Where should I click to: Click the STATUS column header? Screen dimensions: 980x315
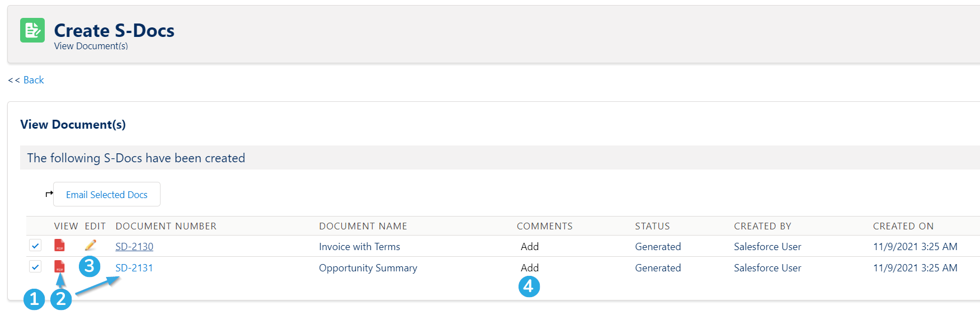point(652,226)
